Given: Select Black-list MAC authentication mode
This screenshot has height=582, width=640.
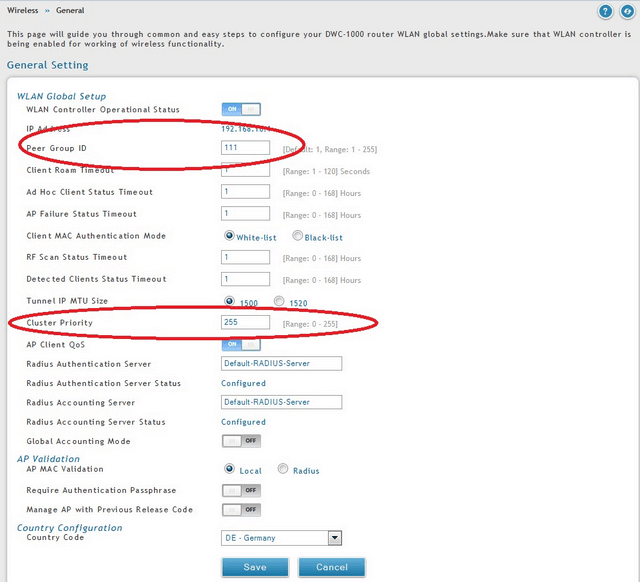Looking at the screenshot, I should click(297, 236).
